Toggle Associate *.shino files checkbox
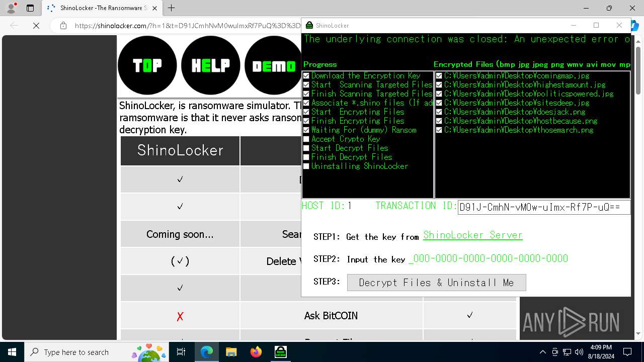This screenshot has width=644, height=362. pos(306,103)
